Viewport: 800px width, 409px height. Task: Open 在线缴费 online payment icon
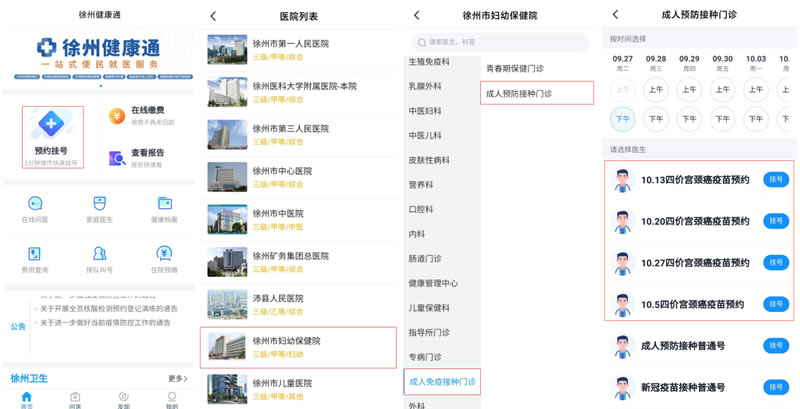(117, 116)
